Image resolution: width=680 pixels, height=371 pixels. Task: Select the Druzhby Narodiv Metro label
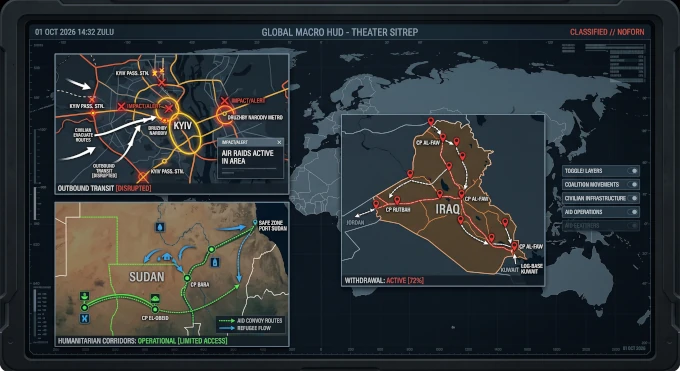tap(255, 118)
